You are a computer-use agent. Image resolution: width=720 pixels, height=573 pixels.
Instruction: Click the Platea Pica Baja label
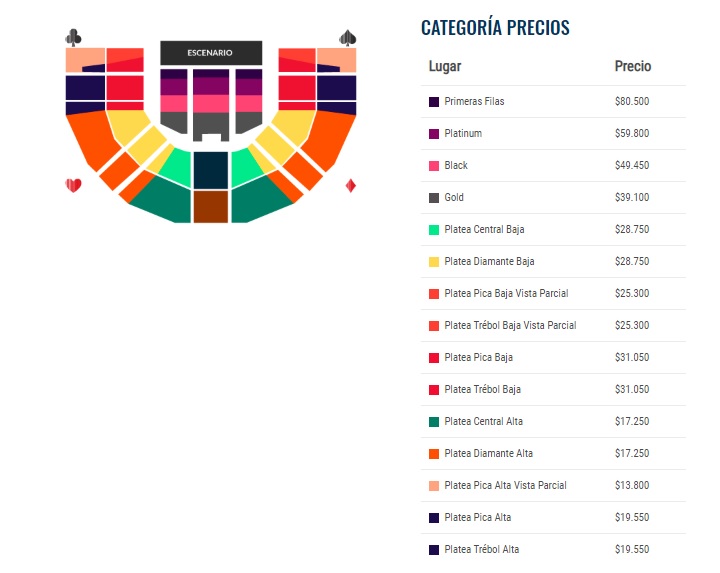(x=479, y=358)
